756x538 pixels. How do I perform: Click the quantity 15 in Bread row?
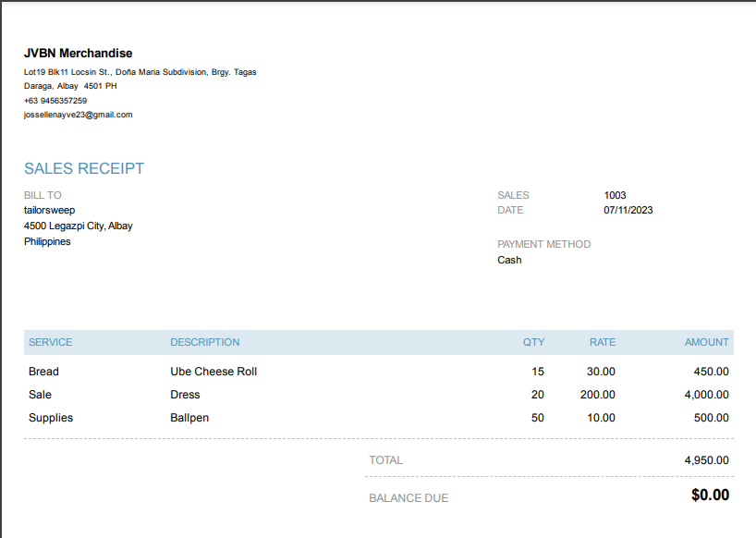(x=538, y=372)
